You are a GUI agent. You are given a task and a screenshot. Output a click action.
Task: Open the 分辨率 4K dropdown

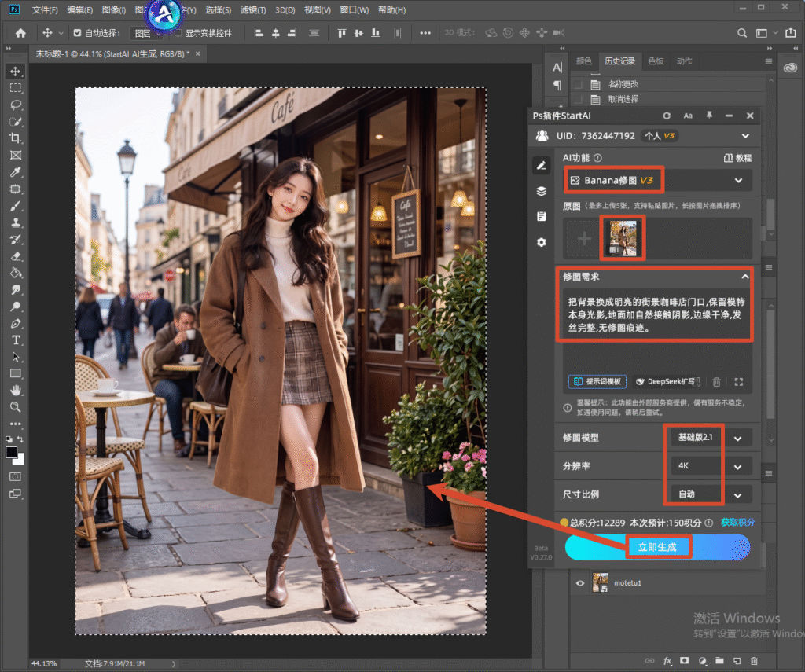point(711,466)
